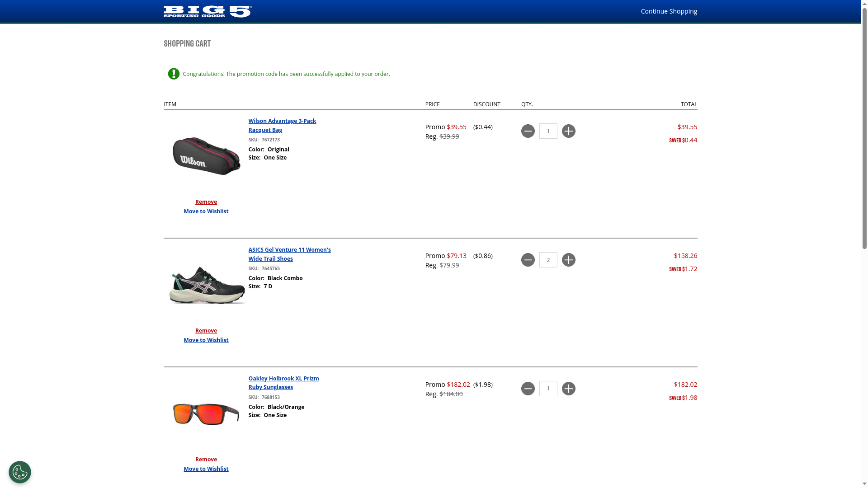Open the cookie preferences icon
The height and width of the screenshot is (488, 868).
click(x=20, y=472)
